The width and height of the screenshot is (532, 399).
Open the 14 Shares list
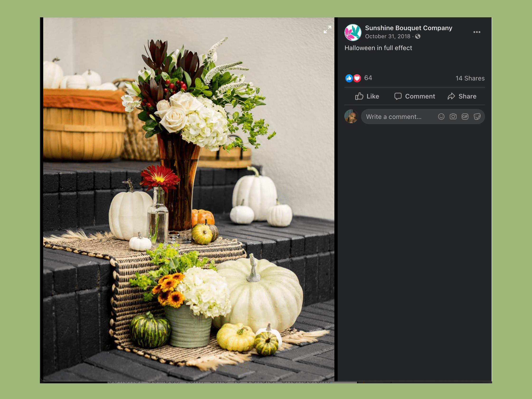470,78
